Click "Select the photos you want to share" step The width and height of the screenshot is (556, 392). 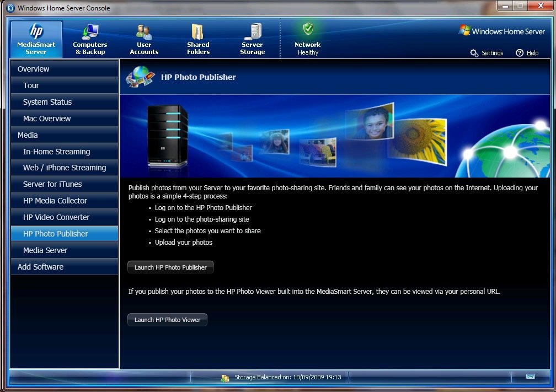(207, 231)
